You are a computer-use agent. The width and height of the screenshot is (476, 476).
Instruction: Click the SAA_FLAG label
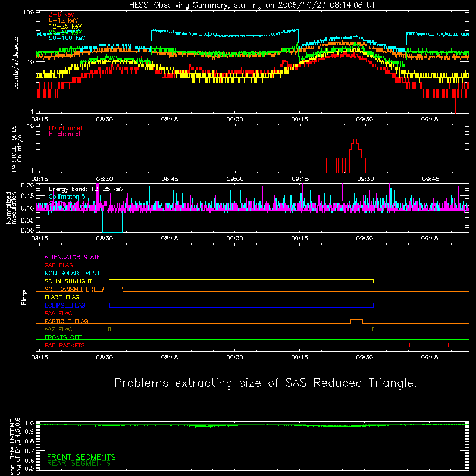click(58, 313)
